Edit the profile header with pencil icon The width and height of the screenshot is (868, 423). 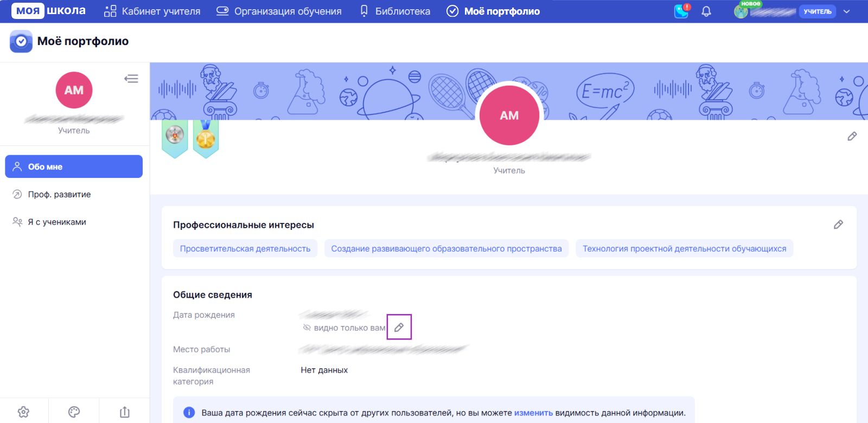tap(852, 137)
